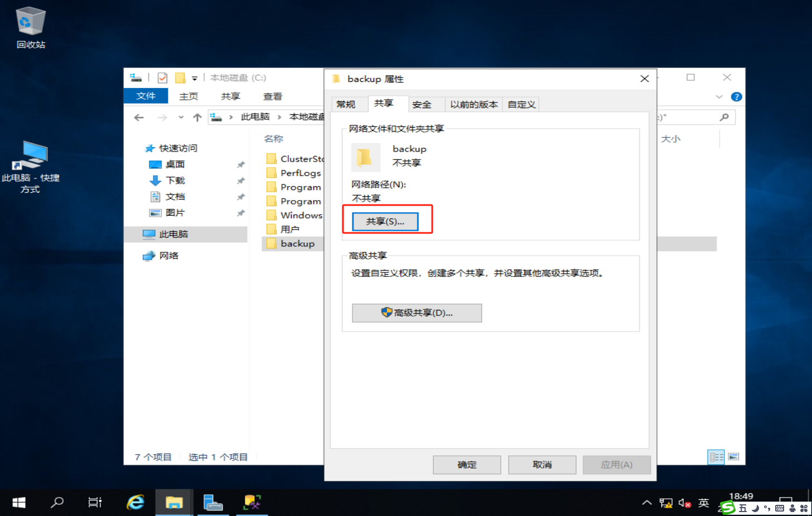
Task: Open Server Manager from the taskbar
Action: coord(212,503)
